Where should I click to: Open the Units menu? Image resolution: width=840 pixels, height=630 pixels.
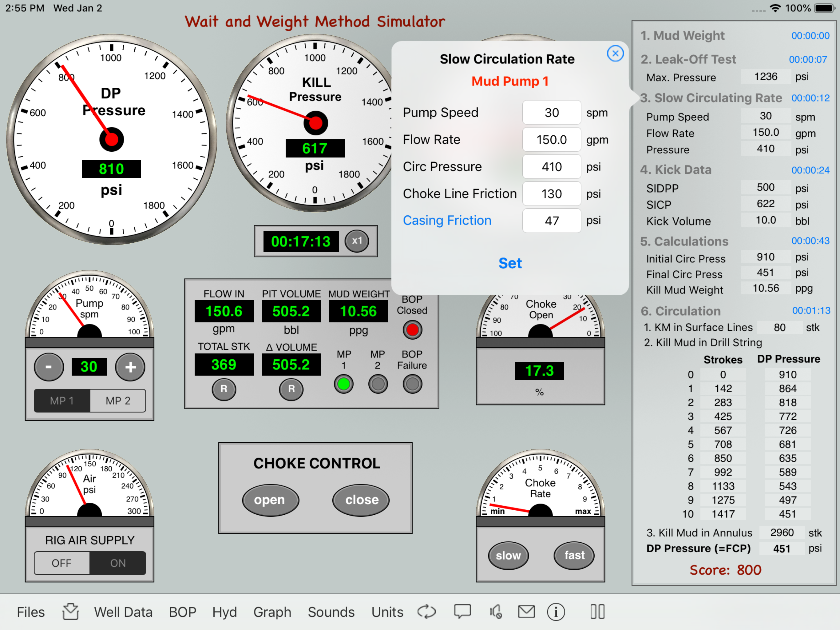point(387,612)
